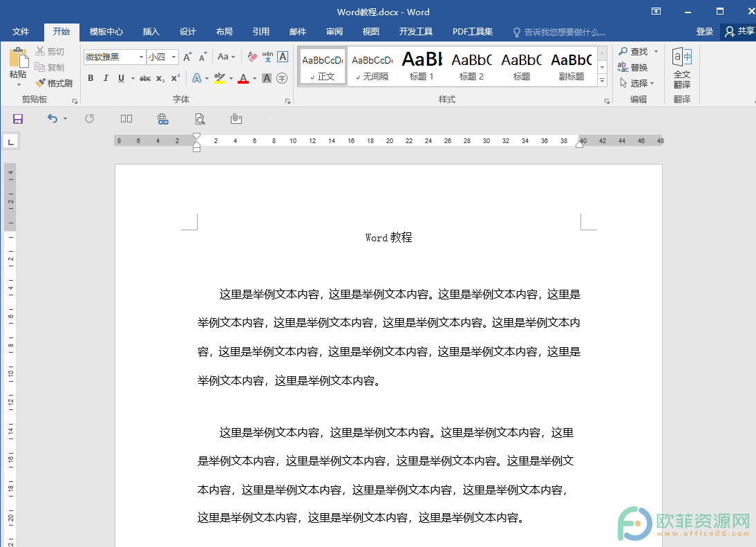Viewport: 756px width, 547px height.
Task: Open print preview with magnifier page icon
Action: [200, 119]
